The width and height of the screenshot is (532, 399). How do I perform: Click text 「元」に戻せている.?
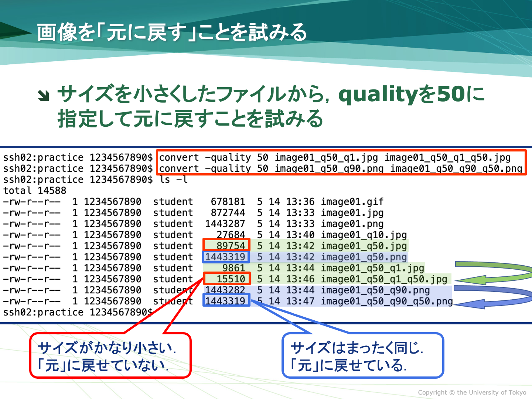348,365
